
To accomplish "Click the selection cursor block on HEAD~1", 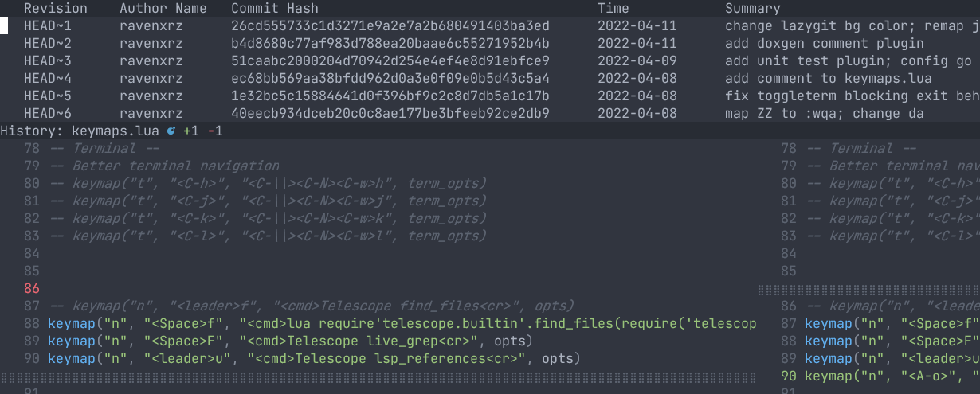I will coord(4,25).
